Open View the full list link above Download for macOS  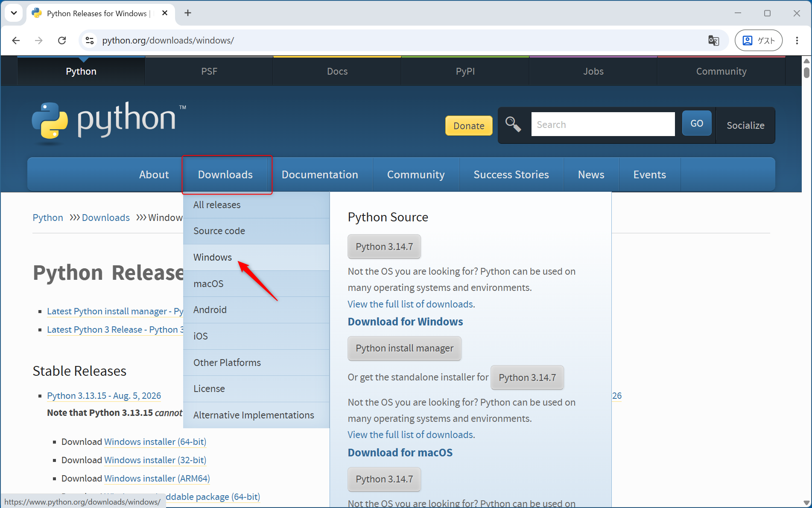click(x=411, y=435)
